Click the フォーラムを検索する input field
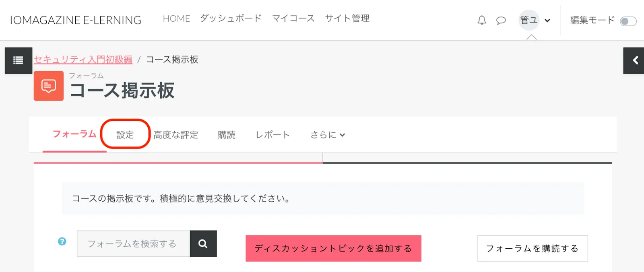The height and width of the screenshot is (272, 644). coord(133,243)
